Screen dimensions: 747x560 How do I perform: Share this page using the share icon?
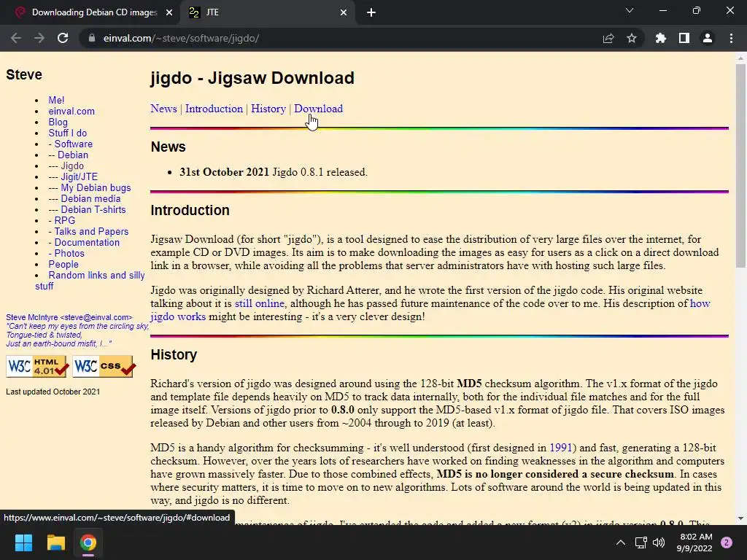coord(608,38)
